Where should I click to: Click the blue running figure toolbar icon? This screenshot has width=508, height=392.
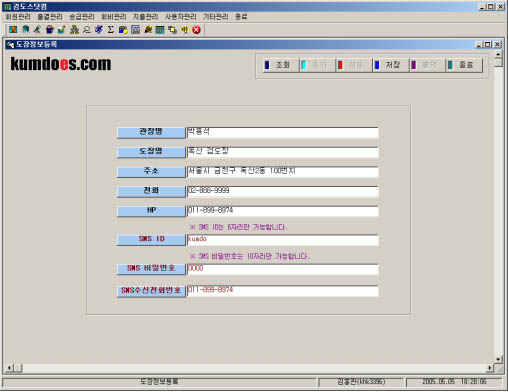pyautogui.click(x=99, y=30)
